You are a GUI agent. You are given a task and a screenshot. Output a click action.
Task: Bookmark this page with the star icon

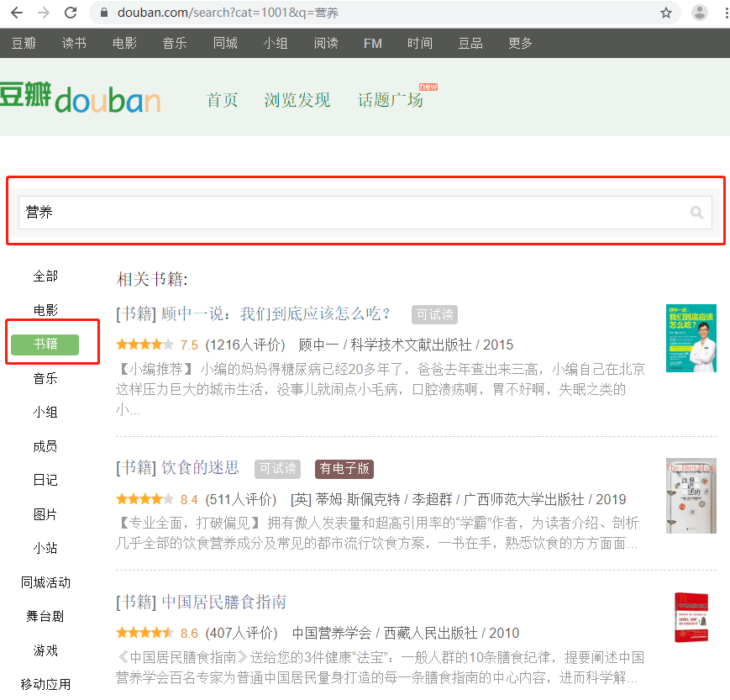666,13
